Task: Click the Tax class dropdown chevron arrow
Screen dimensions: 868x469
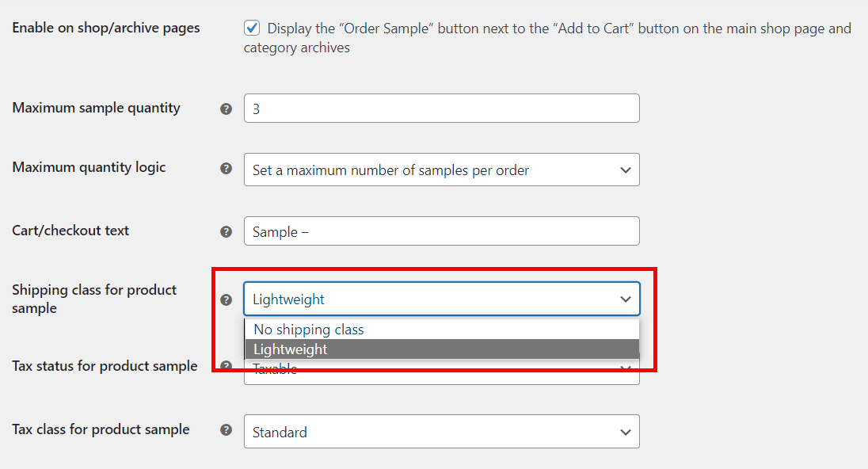Action: [626, 431]
